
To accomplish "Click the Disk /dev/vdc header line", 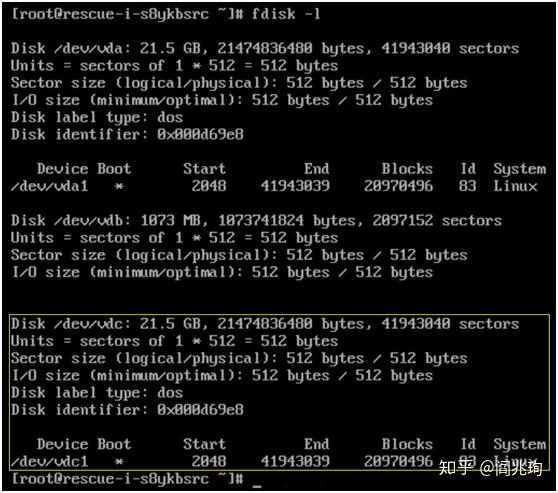I will [x=265, y=324].
